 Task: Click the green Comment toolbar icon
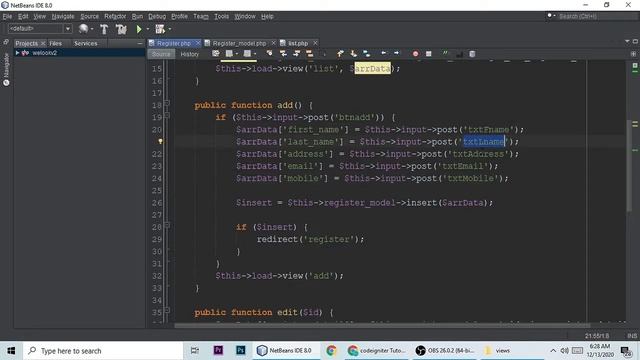coord(445,53)
